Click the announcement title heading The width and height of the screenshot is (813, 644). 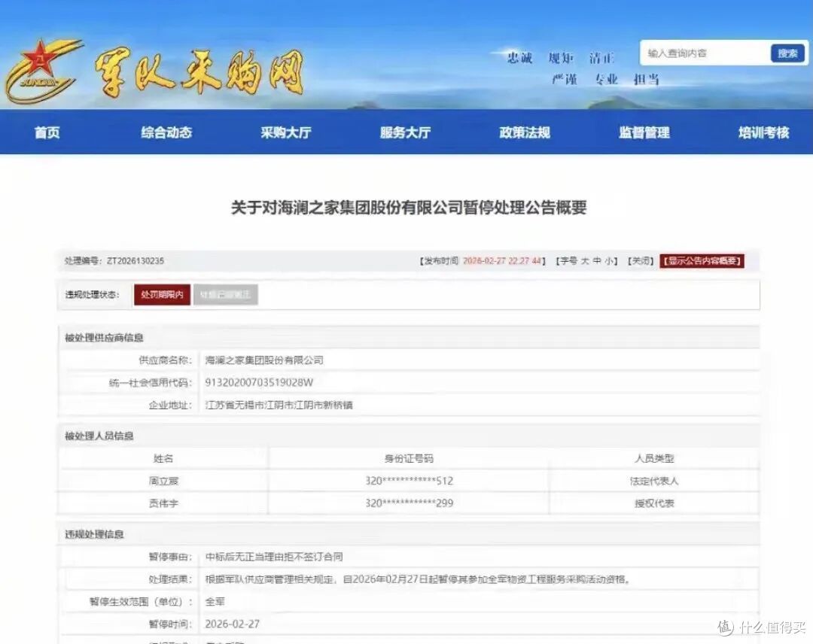pyautogui.click(x=409, y=208)
